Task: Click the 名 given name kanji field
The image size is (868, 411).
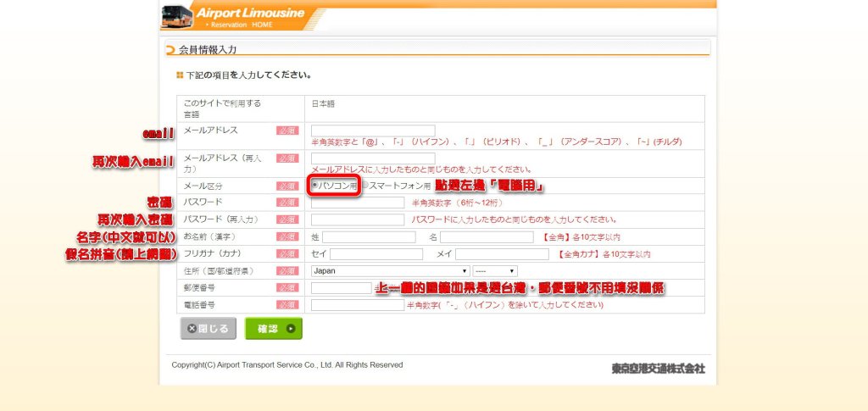Action: [x=486, y=237]
